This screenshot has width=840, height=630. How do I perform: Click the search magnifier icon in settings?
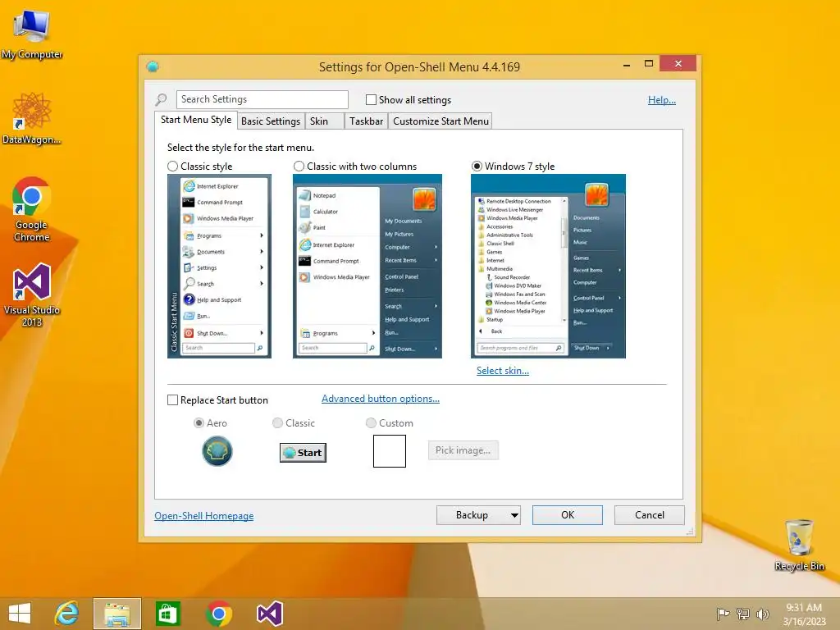(162, 99)
